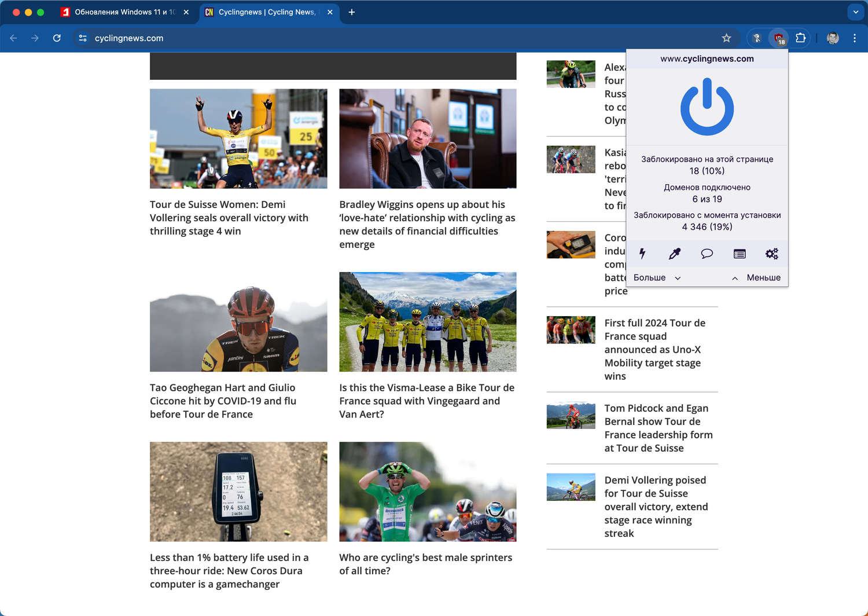Go forward in browser history

coord(35,38)
